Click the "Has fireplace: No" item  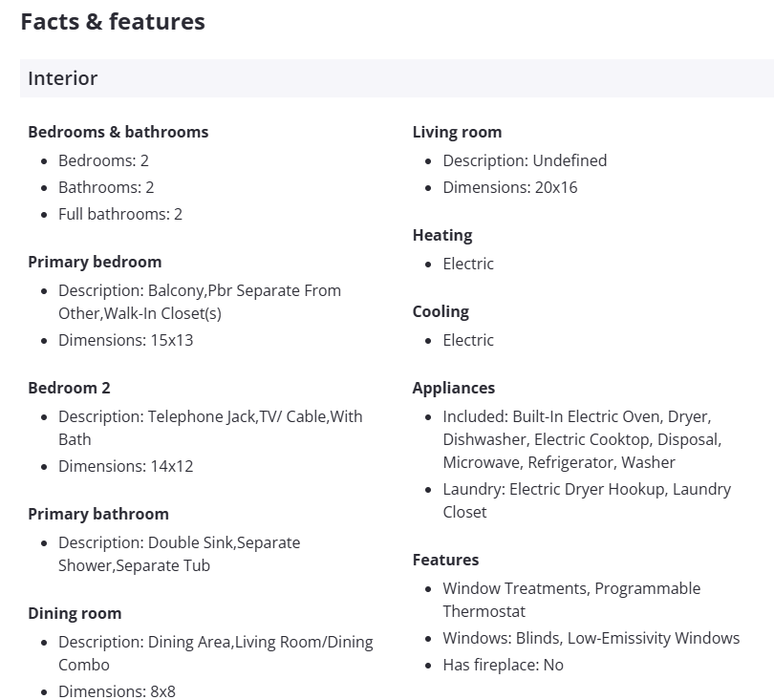click(503, 665)
